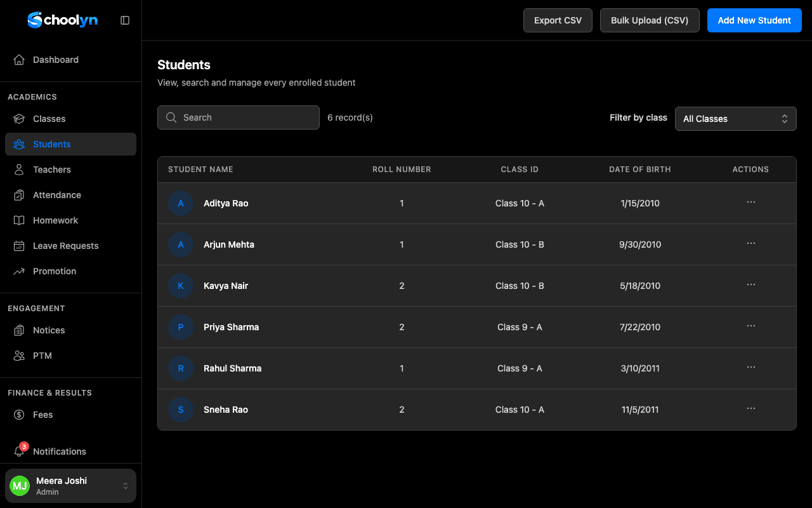The width and height of the screenshot is (812, 508).
Task: Collapse the sidebar with the panel icon
Action: coord(125,20)
